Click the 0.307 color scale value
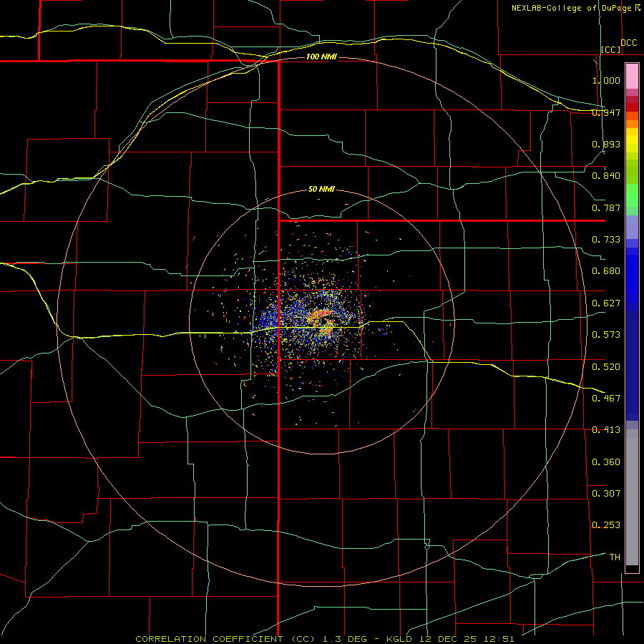The image size is (644, 644). click(x=606, y=494)
